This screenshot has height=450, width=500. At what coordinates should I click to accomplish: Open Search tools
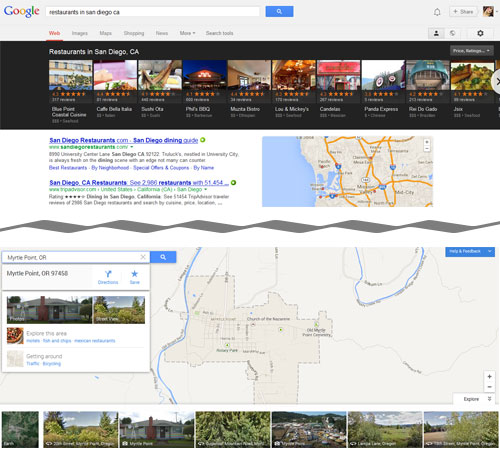[x=219, y=33]
